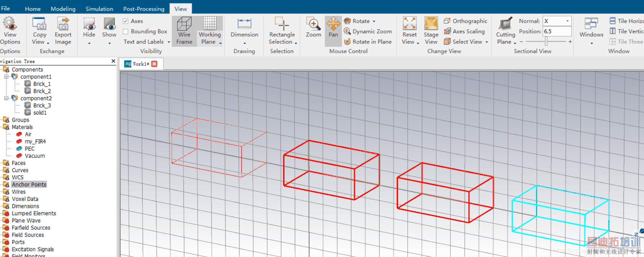The width and height of the screenshot is (644, 257).
Task: Click the Show objects icon
Action: [109, 24]
